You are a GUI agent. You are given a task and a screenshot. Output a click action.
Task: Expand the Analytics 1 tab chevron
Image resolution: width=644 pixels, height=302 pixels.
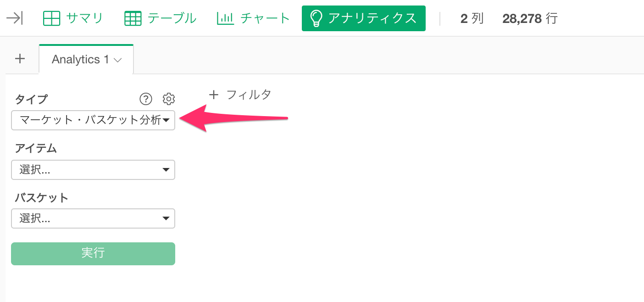pyautogui.click(x=117, y=60)
